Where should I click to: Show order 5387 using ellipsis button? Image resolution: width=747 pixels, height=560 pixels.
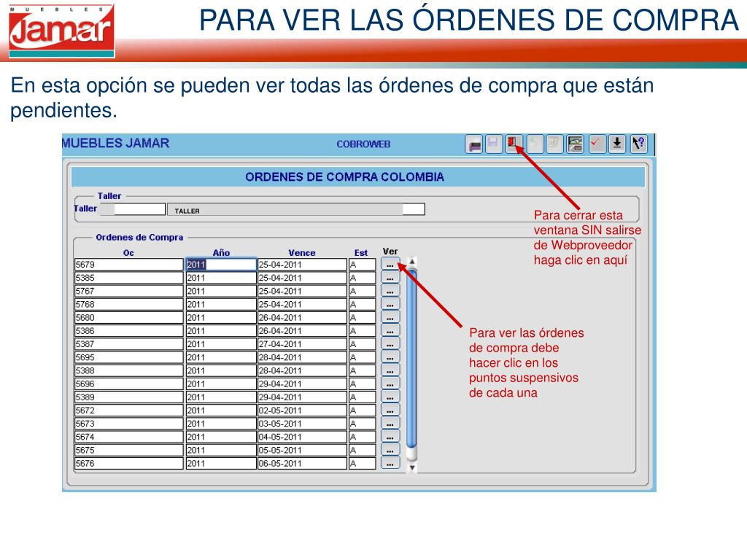coord(390,344)
